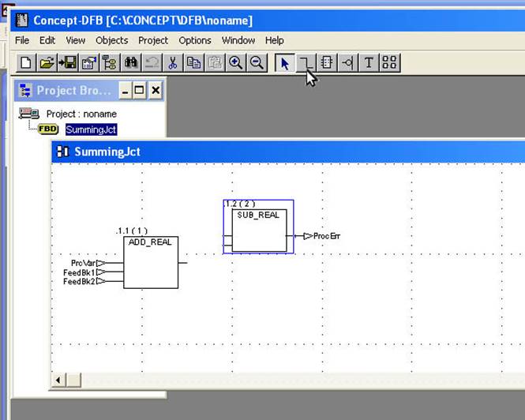The height and width of the screenshot is (420, 525).
Task: Click the binoculars search icon
Action: pos(130,62)
